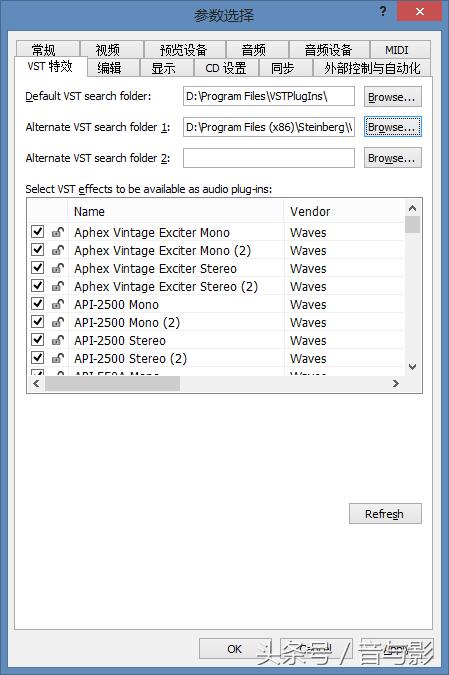The height and width of the screenshot is (675, 449).
Task: Select the API-2500 Stereo (2) row name
Action: [x=130, y=358]
